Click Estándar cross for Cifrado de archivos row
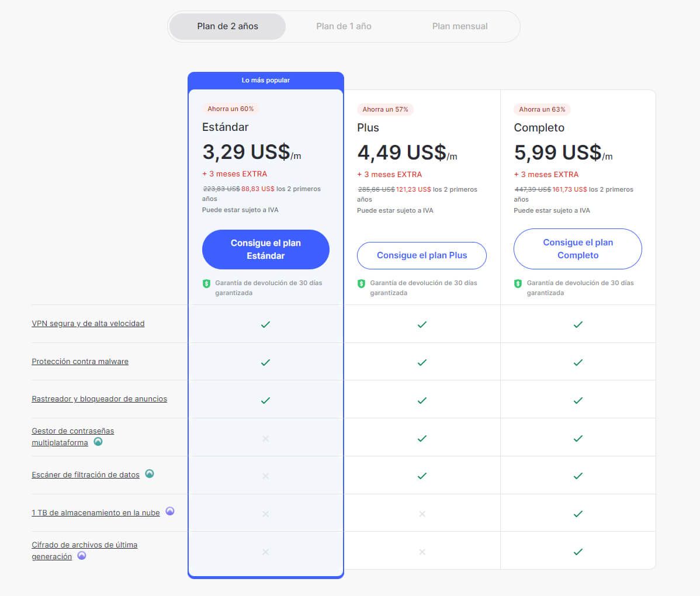Image resolution: width=700 pixels, height=596 pixels. 266,552
